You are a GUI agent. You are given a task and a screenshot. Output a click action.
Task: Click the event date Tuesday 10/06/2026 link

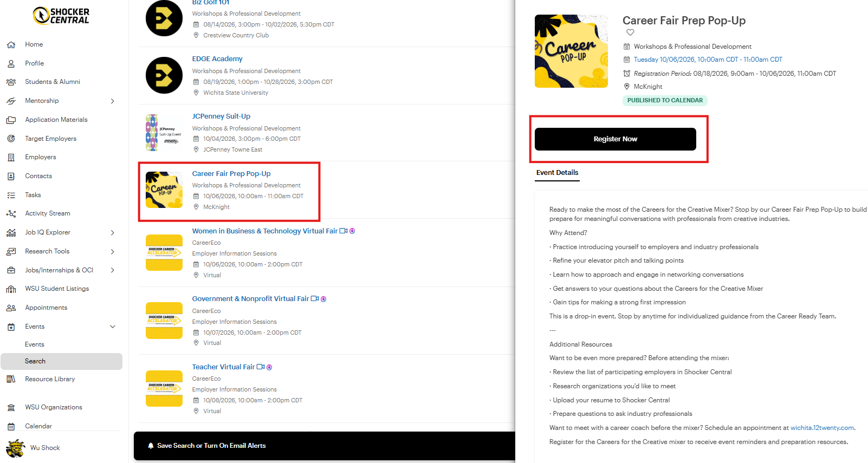[x=708, y=60]
